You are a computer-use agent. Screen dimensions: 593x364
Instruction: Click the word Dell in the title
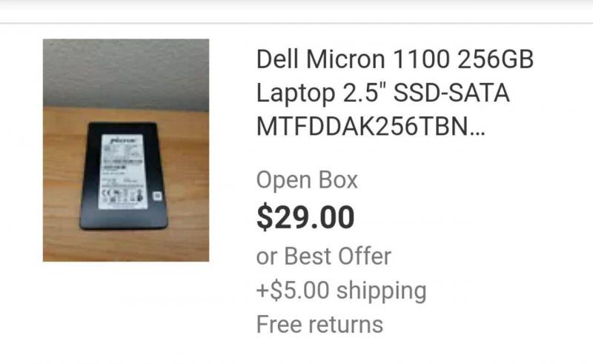pos(277,59)
